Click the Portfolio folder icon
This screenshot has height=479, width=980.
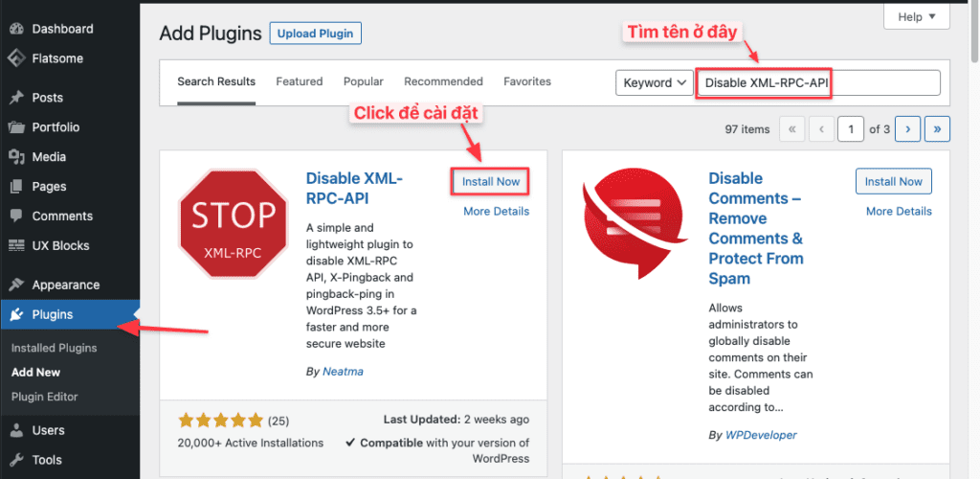point(16,127)
